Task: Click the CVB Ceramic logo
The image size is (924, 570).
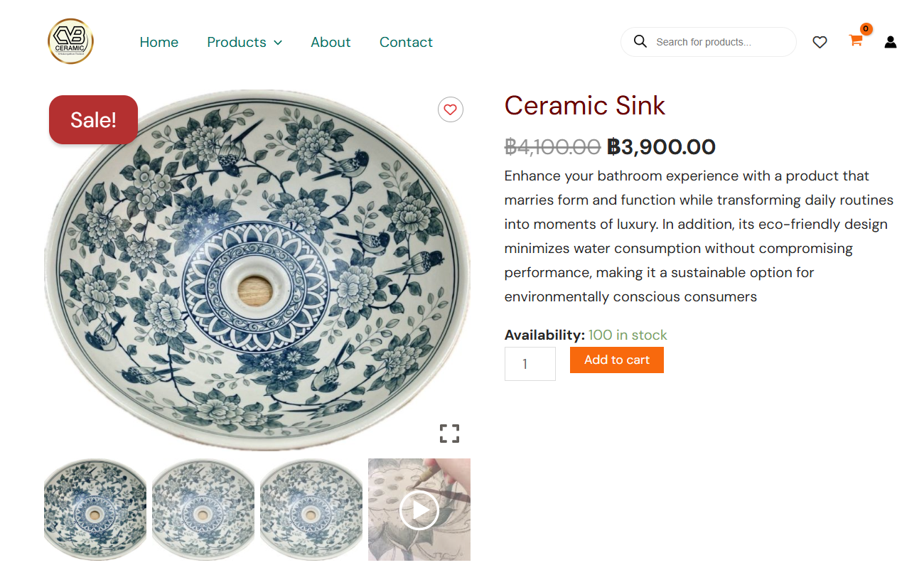Action: 70,41
